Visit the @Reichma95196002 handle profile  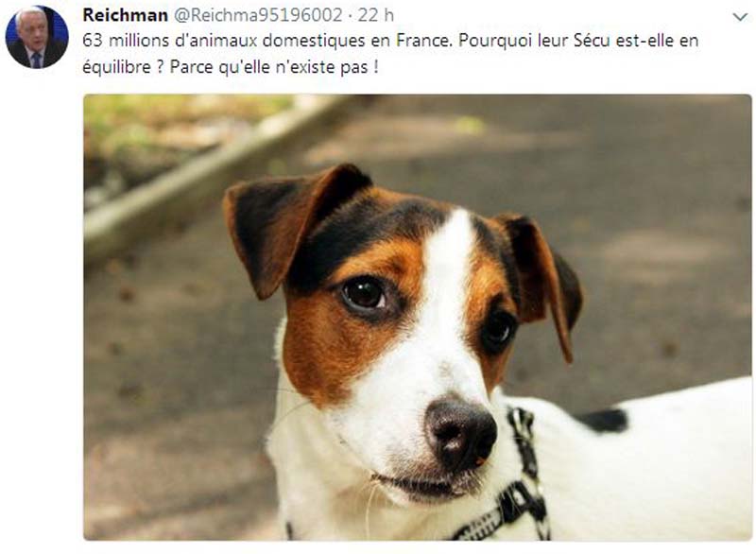(258, 15)
